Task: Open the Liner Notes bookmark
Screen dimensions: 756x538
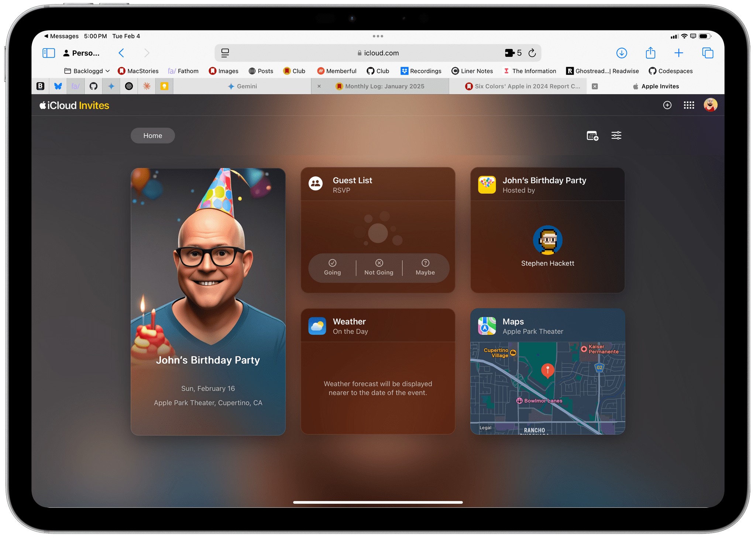Action: [472, 71]
